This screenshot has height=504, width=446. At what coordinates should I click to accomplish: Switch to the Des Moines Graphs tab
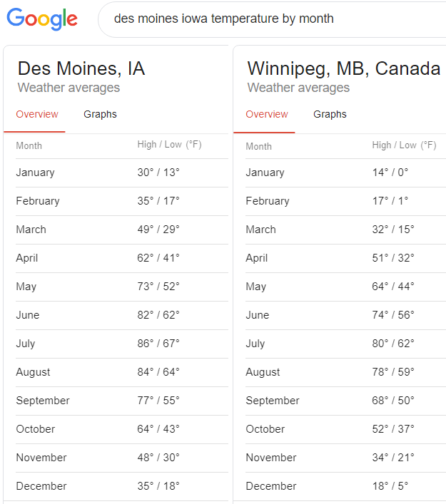click(x=100, y=114)
